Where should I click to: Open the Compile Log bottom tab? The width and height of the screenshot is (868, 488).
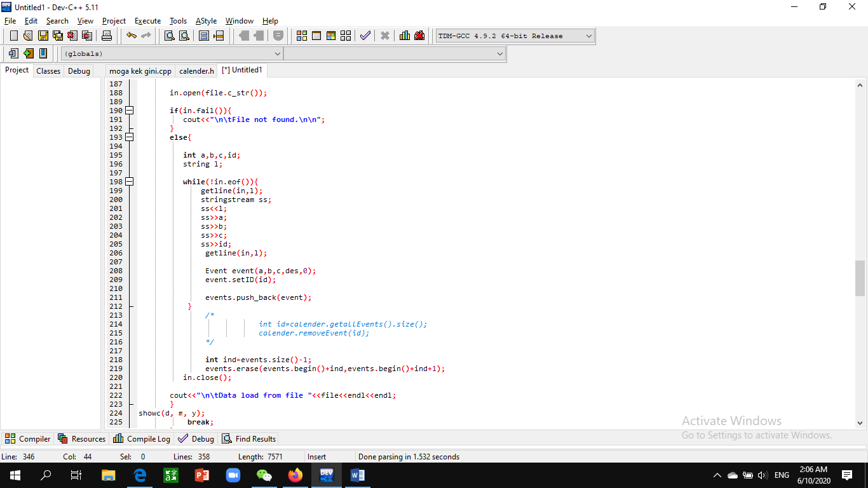142,438
